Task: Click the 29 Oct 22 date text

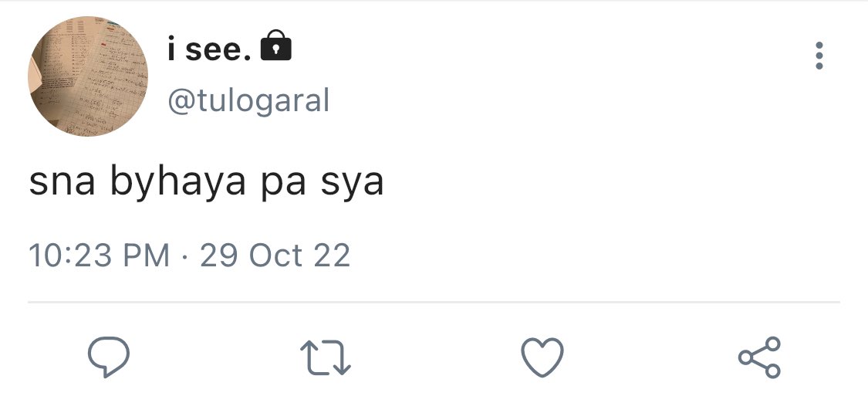Action: [x=275, y=256]
